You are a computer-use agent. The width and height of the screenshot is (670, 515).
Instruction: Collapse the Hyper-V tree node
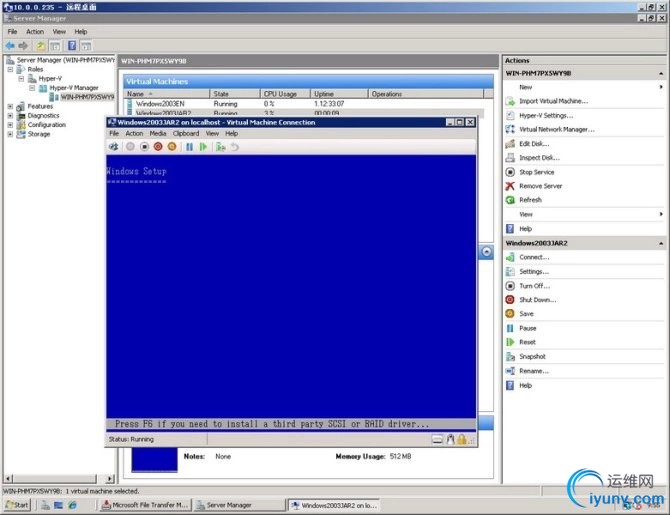pyautogui.click(x=21, y=79)
